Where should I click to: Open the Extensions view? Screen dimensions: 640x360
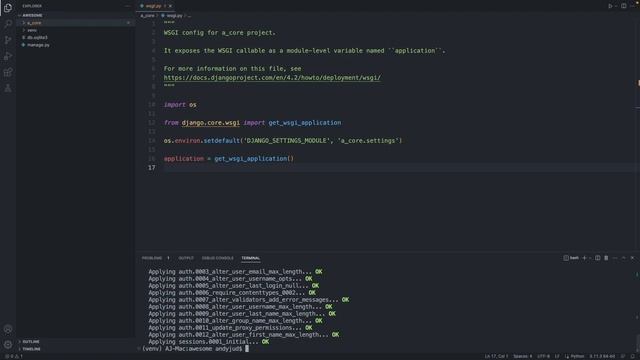point(8,72)
